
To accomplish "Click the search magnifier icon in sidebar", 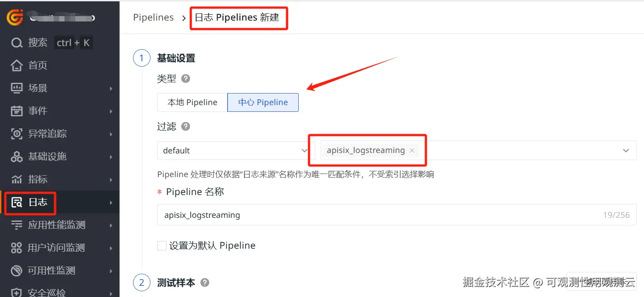I will (x=17, y=43).
